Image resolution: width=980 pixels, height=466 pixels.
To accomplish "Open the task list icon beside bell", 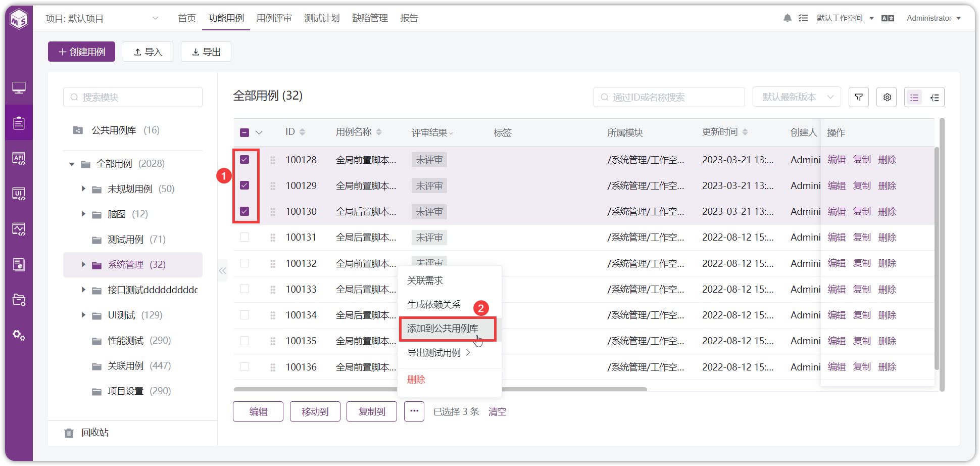I will 803,18.
